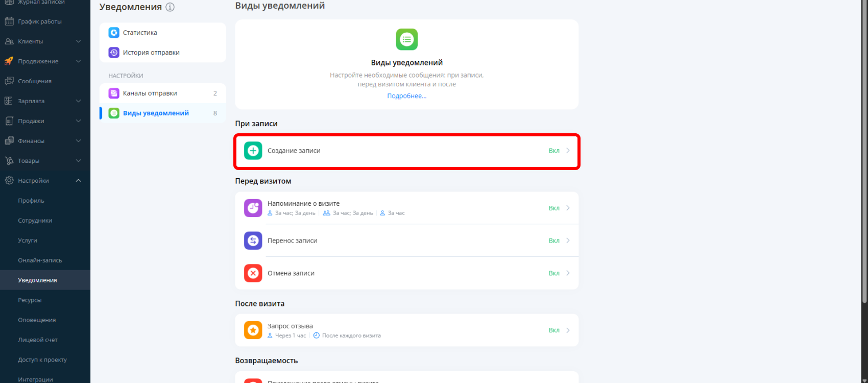Expand the Финансы sidebar section

coord(78,141)
